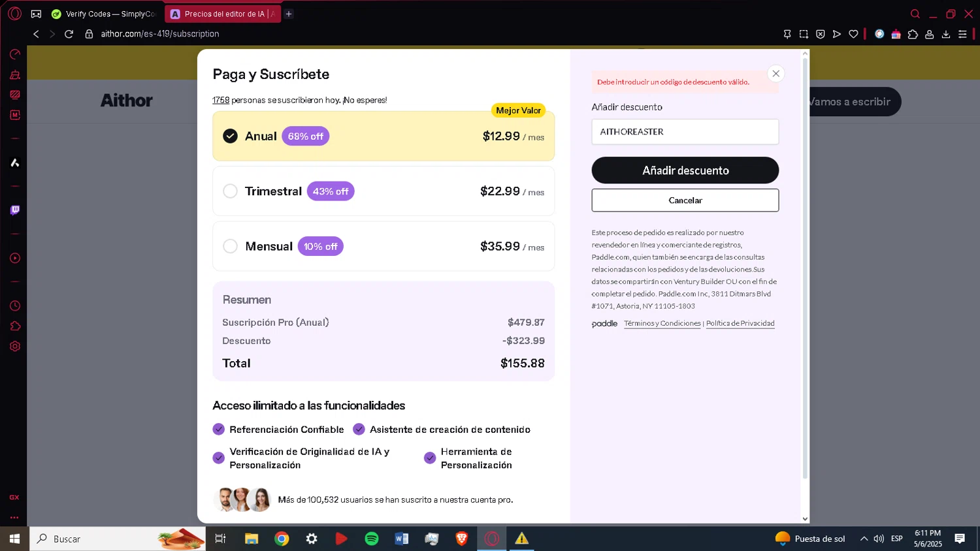Show hidden tray icons chevron

pos(864,539)
